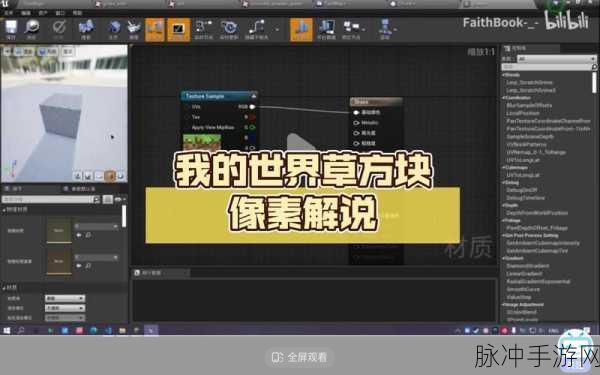Click the Save toolbar icon
This screenshot has height=375, width=600.
pyautogui.click(x=11, y=29)
